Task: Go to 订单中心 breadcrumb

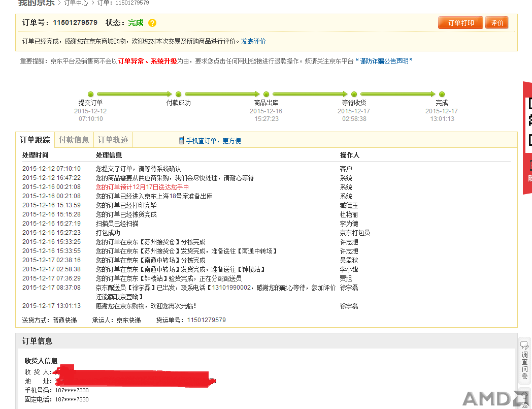Action: (x=76, y=3)
